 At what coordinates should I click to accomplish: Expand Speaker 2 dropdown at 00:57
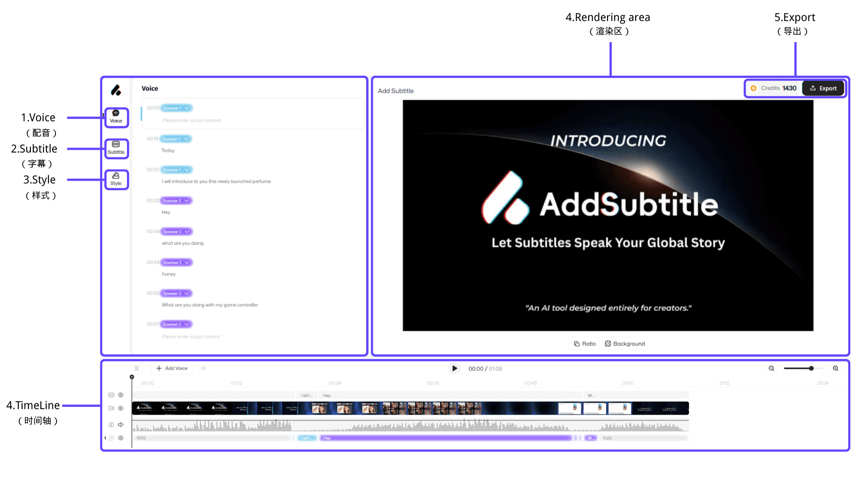(176, 324)
